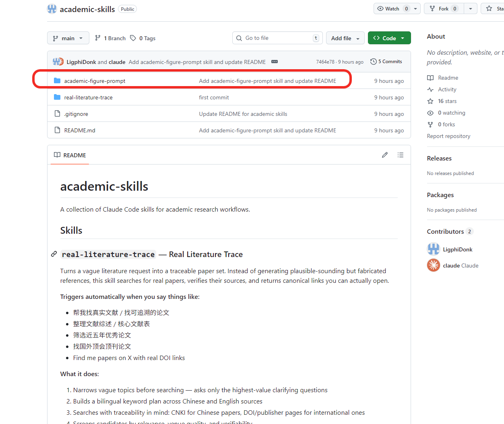504x424 pixels.
Task: Click the claude contributor avatar
Action: (434, 266)
